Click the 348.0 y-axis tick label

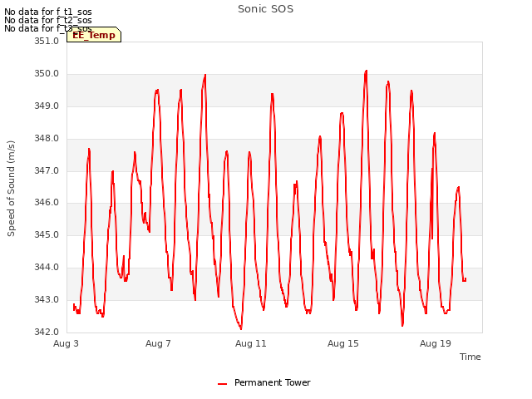47,139
